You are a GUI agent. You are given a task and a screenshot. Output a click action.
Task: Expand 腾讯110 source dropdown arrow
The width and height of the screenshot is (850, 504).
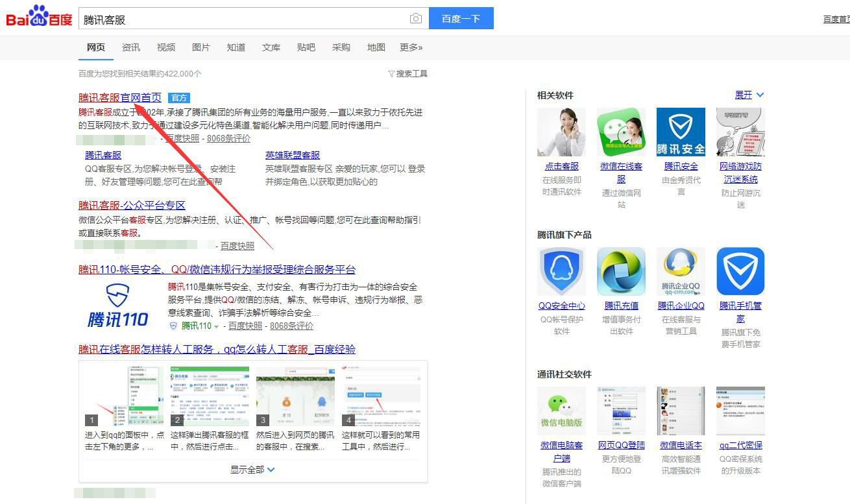point(217,326)
